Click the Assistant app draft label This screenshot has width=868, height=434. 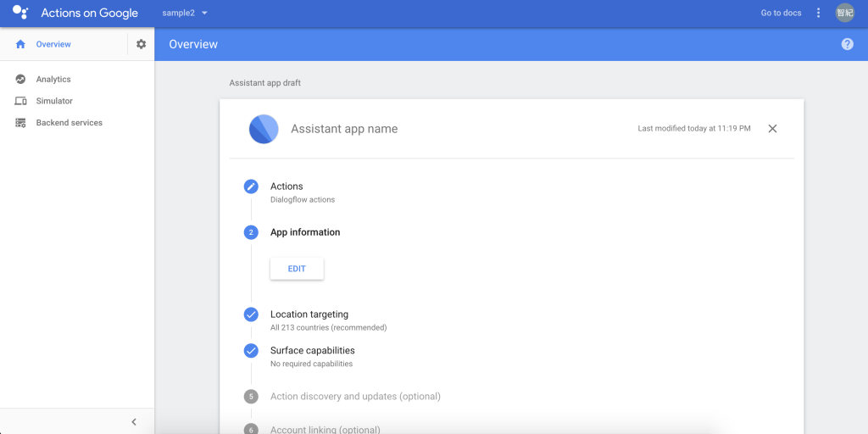265,83
